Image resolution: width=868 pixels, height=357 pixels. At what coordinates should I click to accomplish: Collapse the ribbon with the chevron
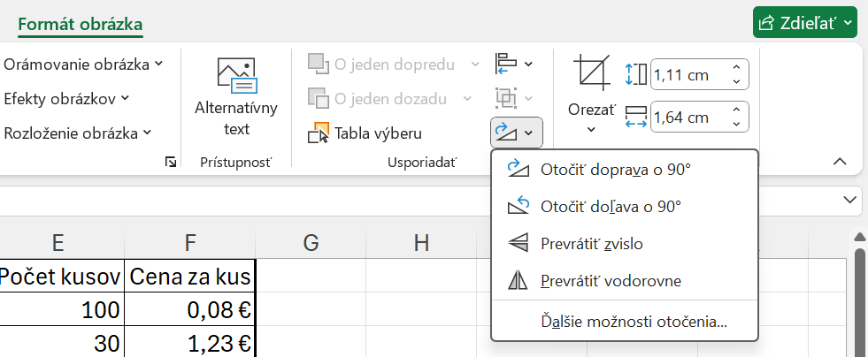point(840,162)
